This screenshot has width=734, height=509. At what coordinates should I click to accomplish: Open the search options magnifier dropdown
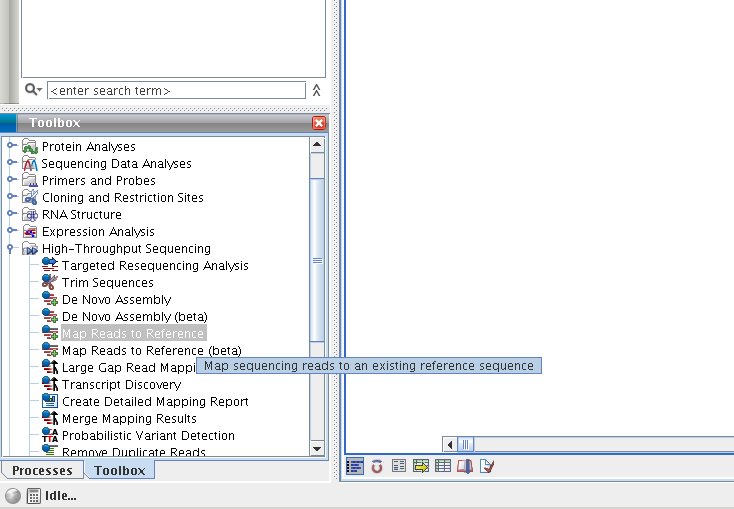click(33, 89)
